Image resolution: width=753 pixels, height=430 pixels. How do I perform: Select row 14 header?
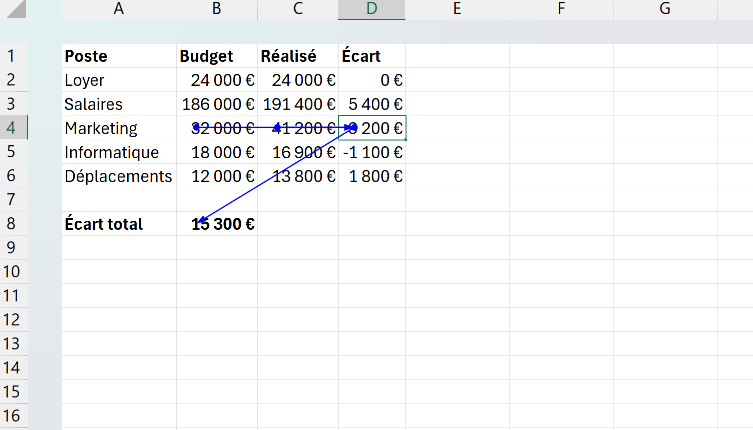pos(13,368)
